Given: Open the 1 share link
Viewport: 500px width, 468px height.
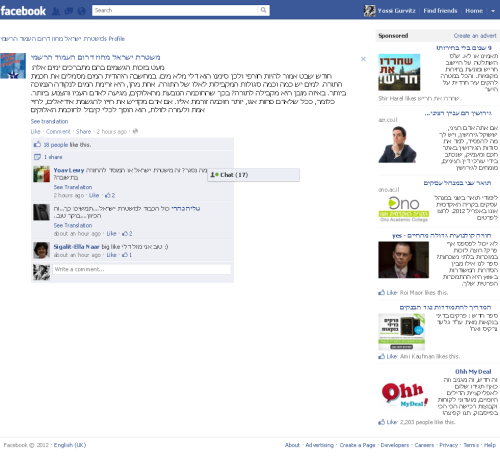Looking at the screenshot, I should pyautogui.click(x=53, y=157).
